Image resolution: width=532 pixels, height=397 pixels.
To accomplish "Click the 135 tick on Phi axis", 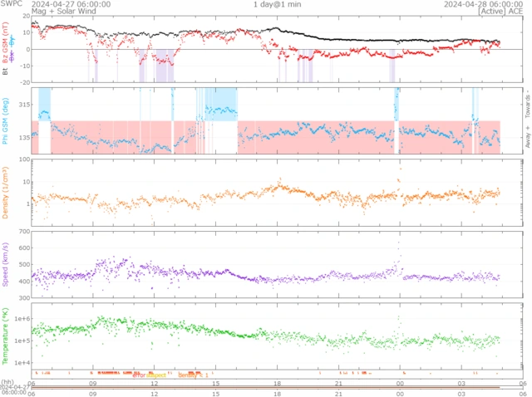I will (25, 138).
